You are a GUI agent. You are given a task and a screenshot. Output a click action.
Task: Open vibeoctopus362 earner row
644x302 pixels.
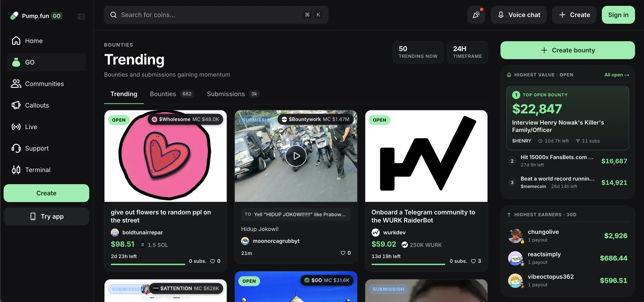[567, 280]
